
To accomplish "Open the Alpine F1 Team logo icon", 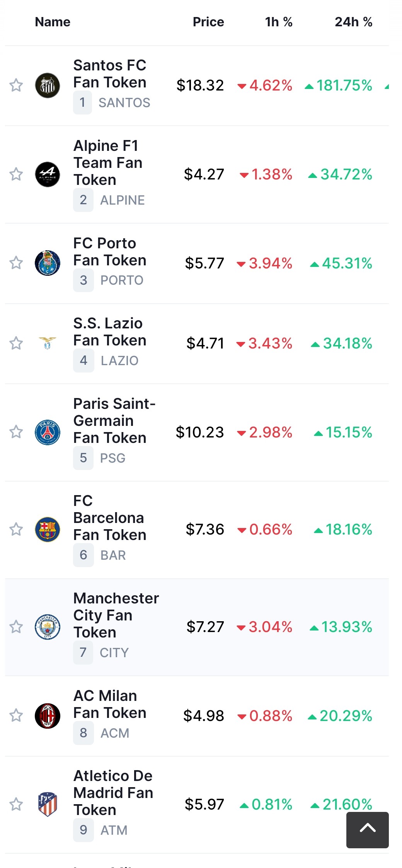I will pos(48,174).
